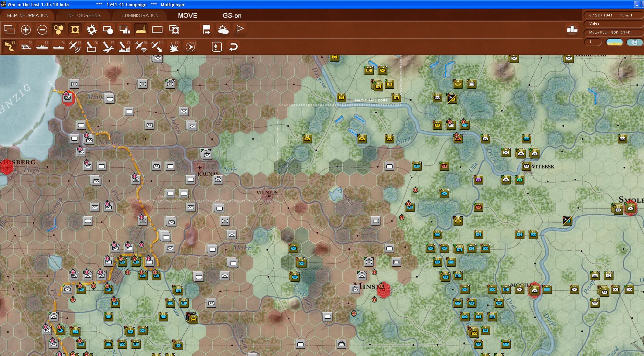The width and height of the screenshot is (644, 356).
Task: Zoom in with the plus icon
Action: point(26,30)
